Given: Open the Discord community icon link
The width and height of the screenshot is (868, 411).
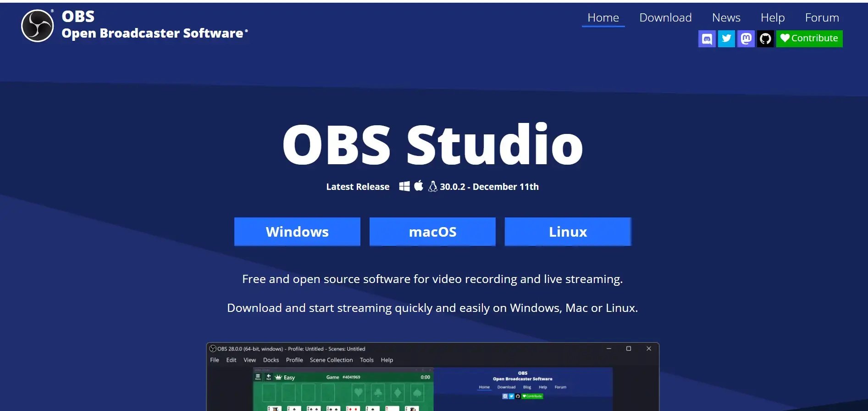Looking at the screenshot, I should [707, 39].
